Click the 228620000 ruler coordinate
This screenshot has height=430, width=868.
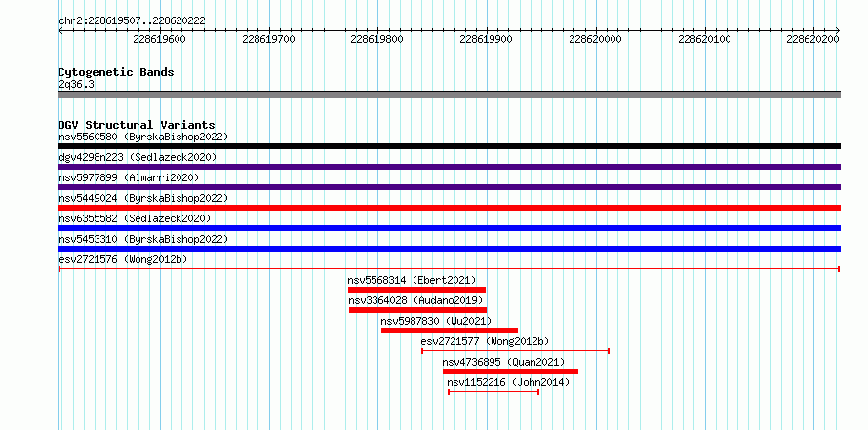coord(595,39)
